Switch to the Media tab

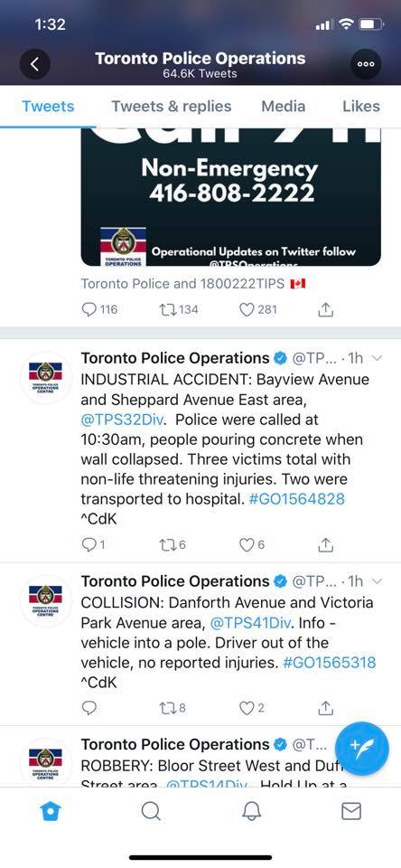[284, 107]
